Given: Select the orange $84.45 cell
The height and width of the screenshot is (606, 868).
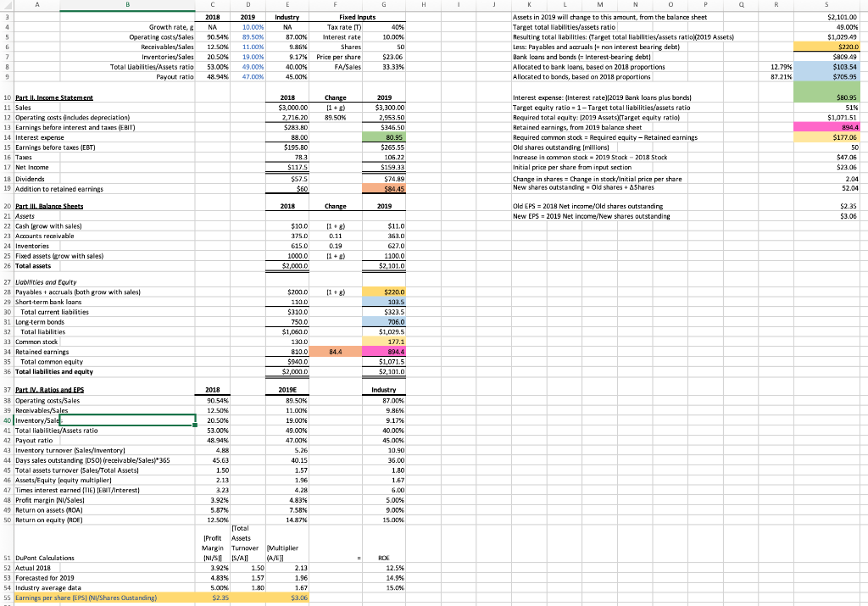Looking at the screenshot, I should (x=384, y=189).
